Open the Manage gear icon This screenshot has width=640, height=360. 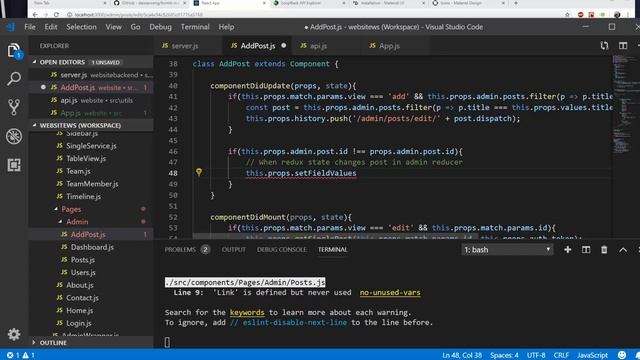(14, 334)
